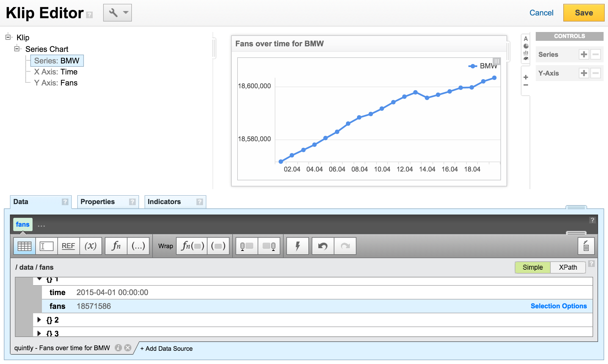Switch path mode to Simple

tap(532, 267)
